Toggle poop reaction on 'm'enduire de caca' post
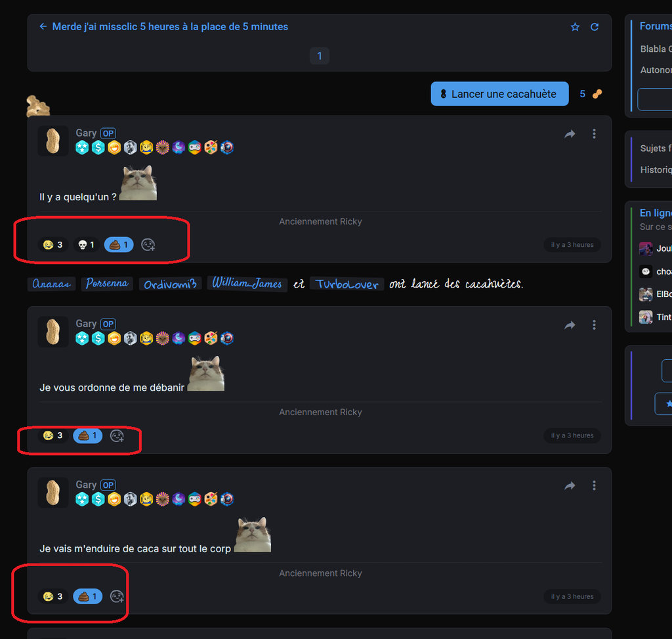This screenshot has height=639, width=672. point(87,596)
